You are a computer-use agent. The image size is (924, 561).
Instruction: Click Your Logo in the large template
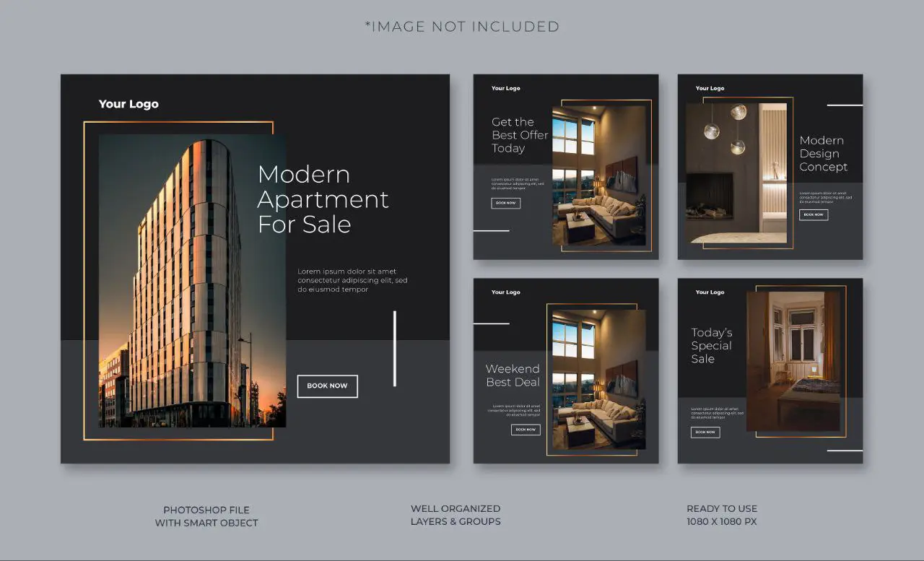coord(128,104)
